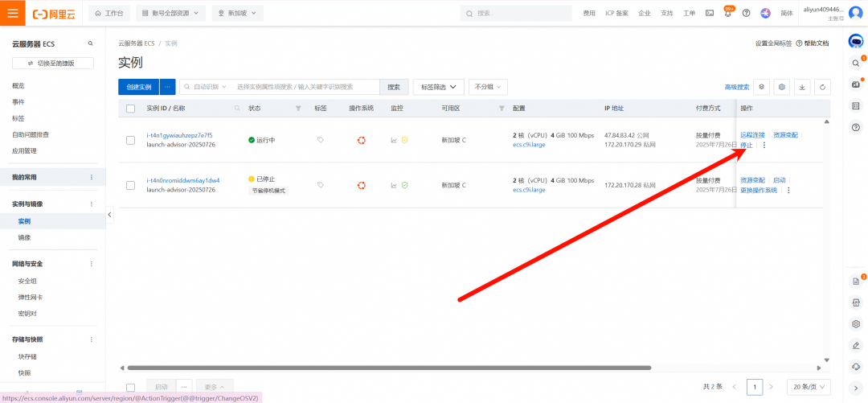Open 安全组 in the sidebar
The width and height of the screenshot is (868, 403).
27,281
